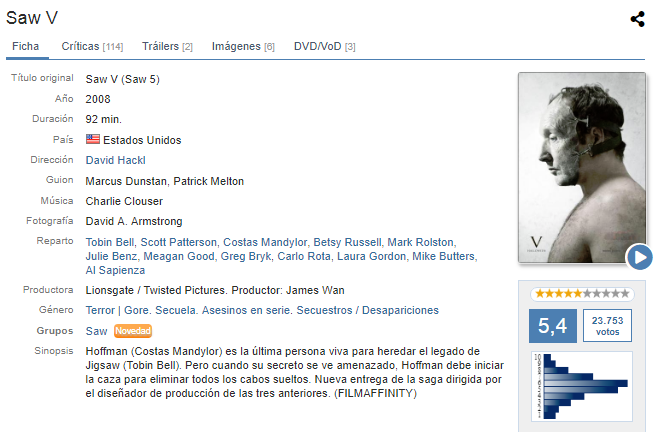The image size is (658, 432).
Task: Select the Ficha tab
Action: pyautogui.click(x=26, y=46)
